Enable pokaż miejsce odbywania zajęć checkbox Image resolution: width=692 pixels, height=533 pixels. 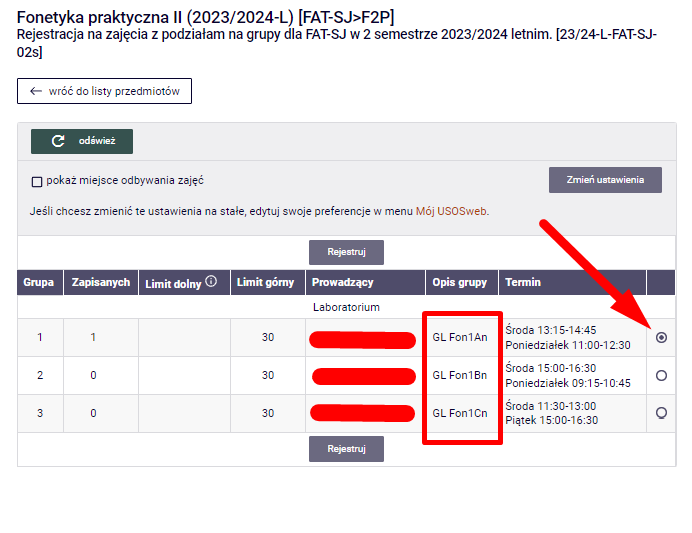[x=37, y=182]
